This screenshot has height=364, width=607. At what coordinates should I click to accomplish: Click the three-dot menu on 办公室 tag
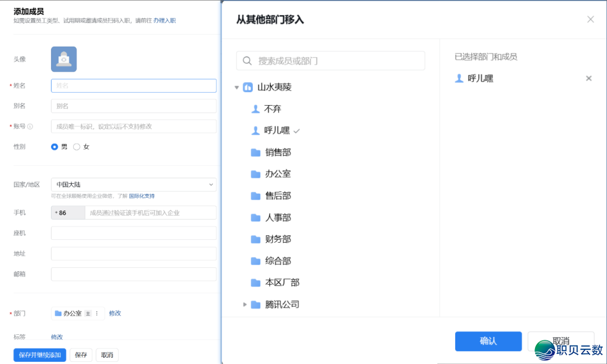pos(97,313)
